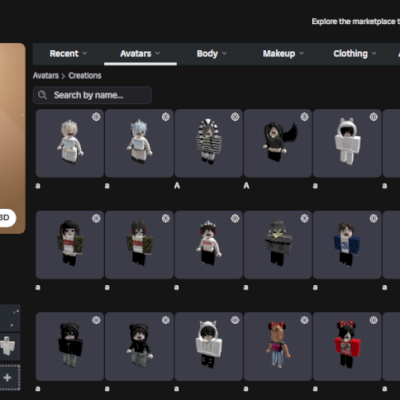Open settings gear on second black bear-ear avatar card
This screenshot has height=400, width=400.
[x=166, y=320]
